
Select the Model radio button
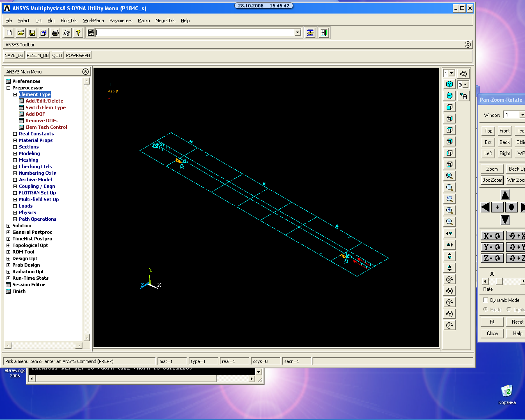pyautogui.click(x=486, y=309)
